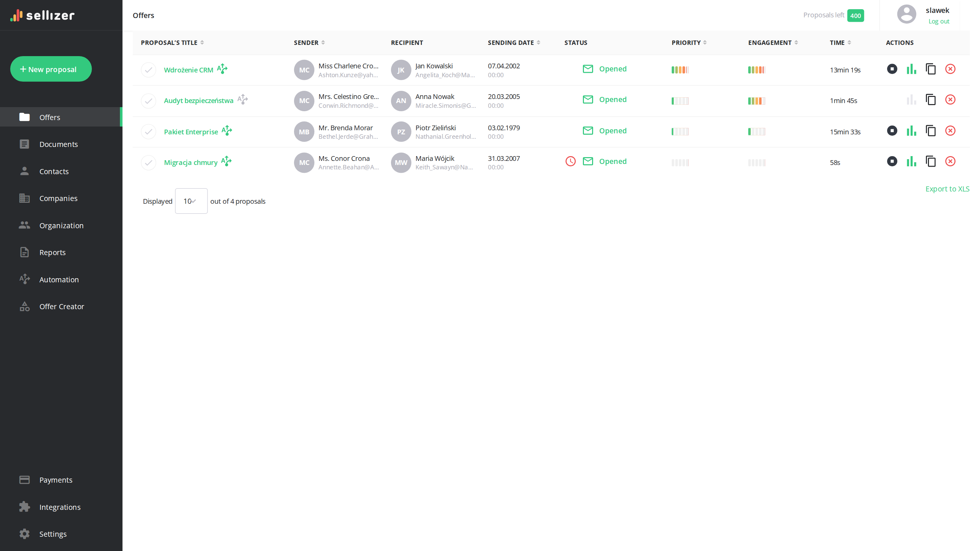980x551 pixels.
Task: Click automation icon beside Migracja chmury
Action: 226,161
